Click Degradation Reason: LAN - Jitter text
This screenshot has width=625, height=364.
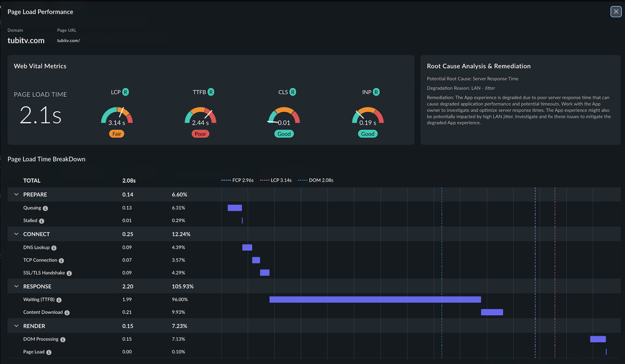461,88
